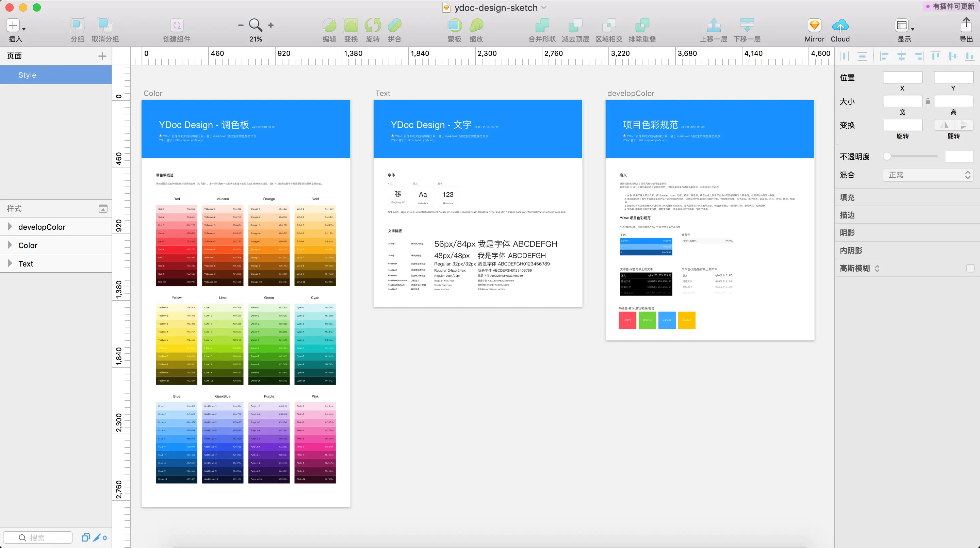Screen dimensions: 980x548
Task: Expand the Text artboard group
Action: click(10, 264)
